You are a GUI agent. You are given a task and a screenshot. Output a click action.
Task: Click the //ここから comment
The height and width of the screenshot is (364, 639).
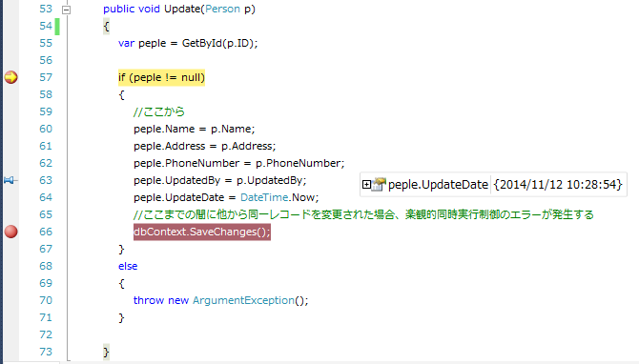click(159, 111)
